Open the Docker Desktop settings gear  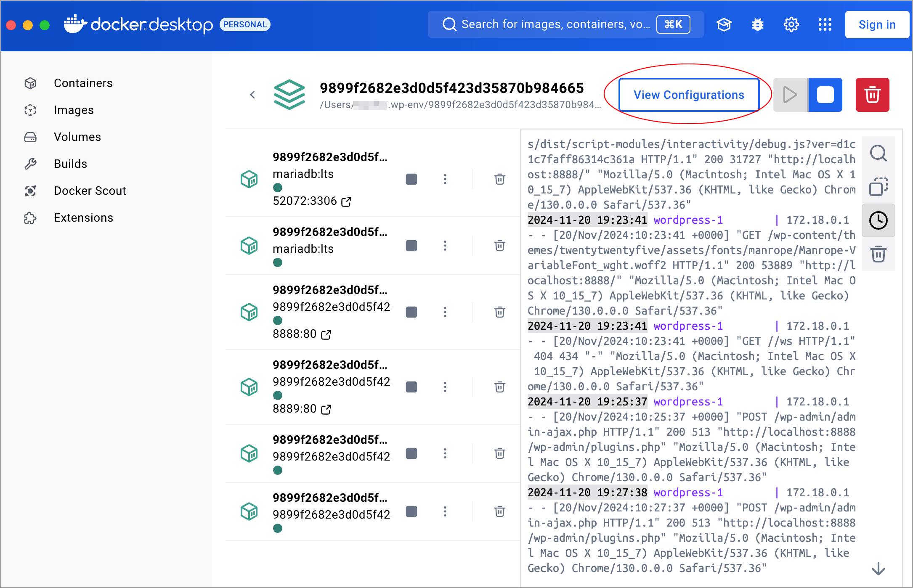pyautogui.click(x=791, y=25)
